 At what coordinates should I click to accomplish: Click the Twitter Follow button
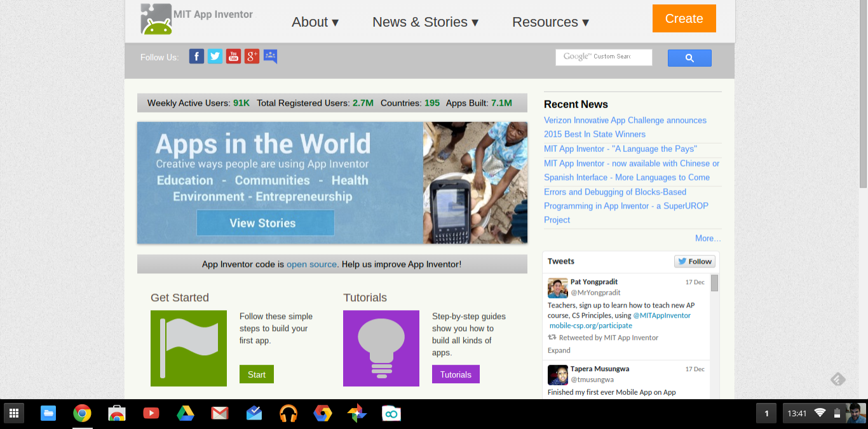click(x=695, y=261)
